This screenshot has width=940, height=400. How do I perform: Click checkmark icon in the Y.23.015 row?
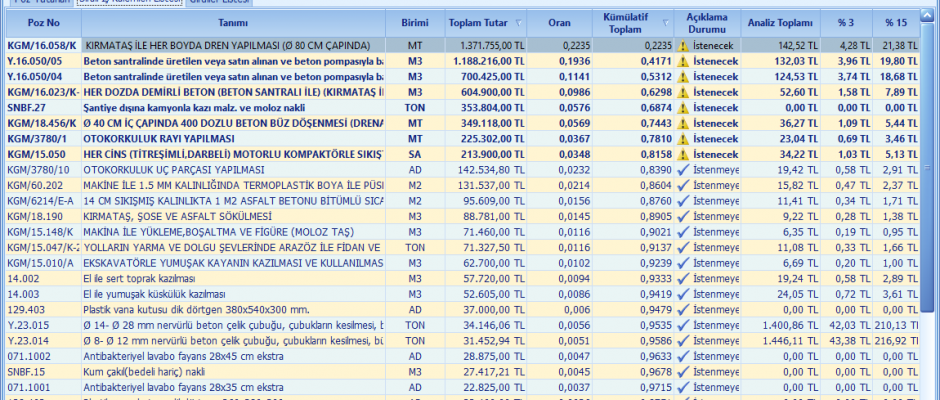pos(683,325)
